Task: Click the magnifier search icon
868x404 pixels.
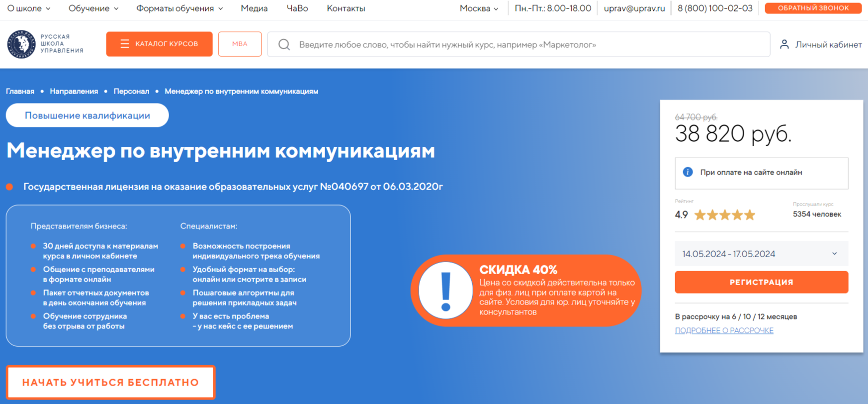Action: [x=284, y=45]
